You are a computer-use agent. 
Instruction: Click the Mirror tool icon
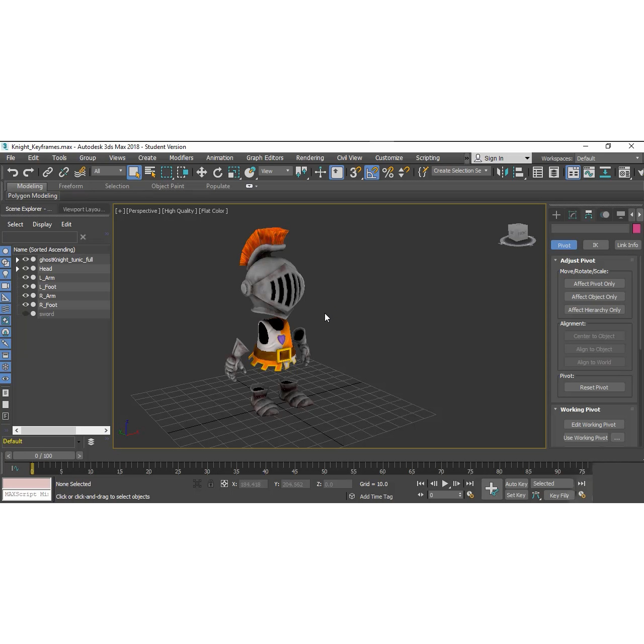502,172
